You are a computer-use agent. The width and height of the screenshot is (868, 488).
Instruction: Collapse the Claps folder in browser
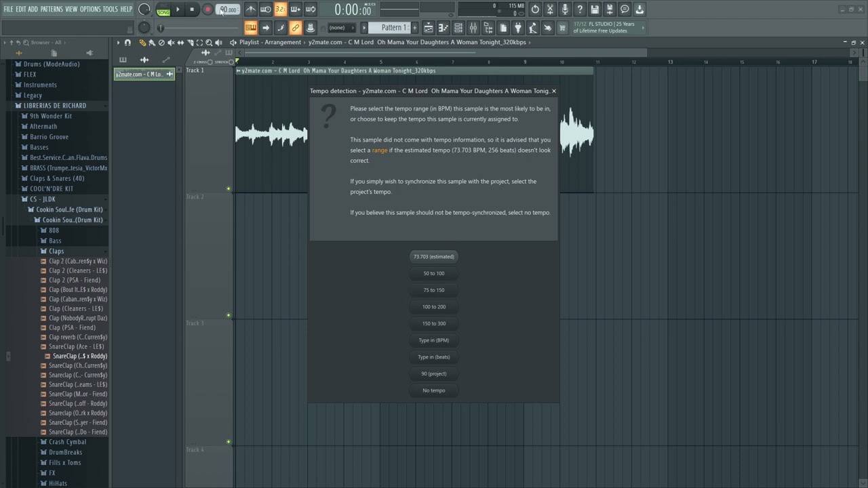tap(56, 251)
